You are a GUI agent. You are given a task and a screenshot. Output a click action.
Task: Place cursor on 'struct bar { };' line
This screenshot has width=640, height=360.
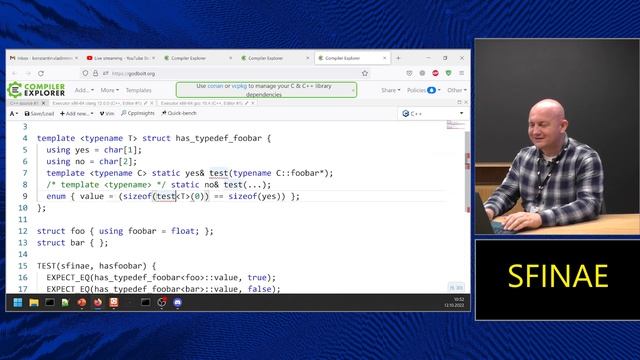[x=72, y=242]
